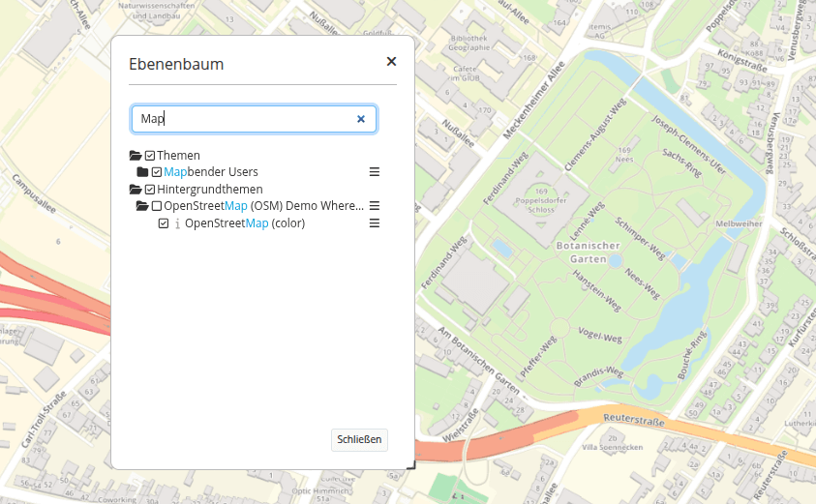Collapse the Themen folder
Image resolution: width=816 pixels, height=504 pixels.
(x=135, y=155)
